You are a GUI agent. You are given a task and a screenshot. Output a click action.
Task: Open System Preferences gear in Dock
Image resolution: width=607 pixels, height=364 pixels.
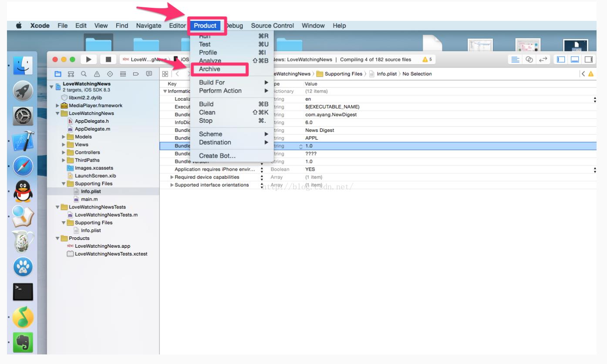click(x=23, y=117)
